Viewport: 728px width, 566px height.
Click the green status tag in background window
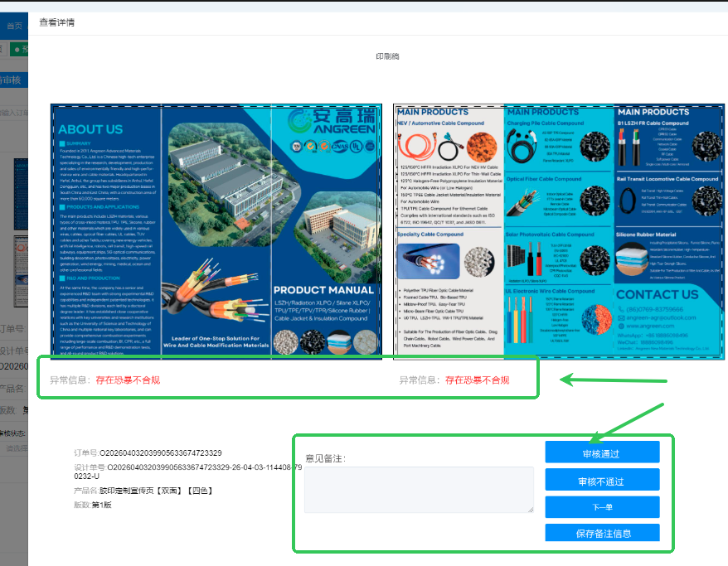coord(19,49)
